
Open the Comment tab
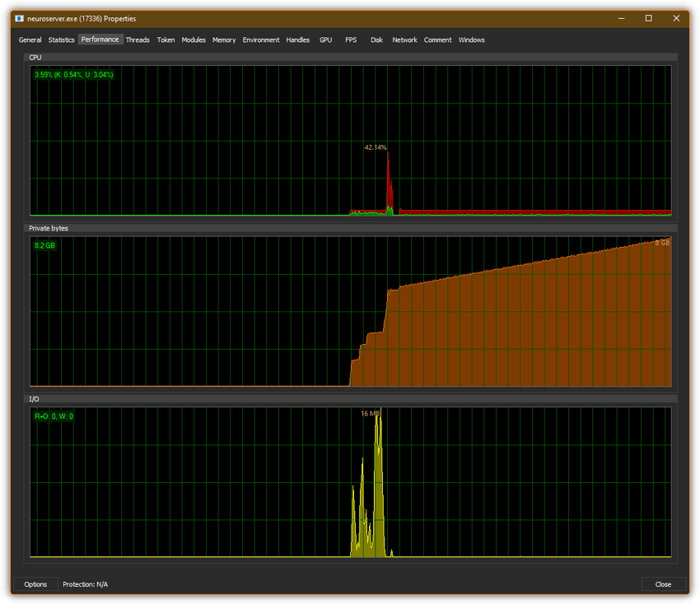click(437, 39)
